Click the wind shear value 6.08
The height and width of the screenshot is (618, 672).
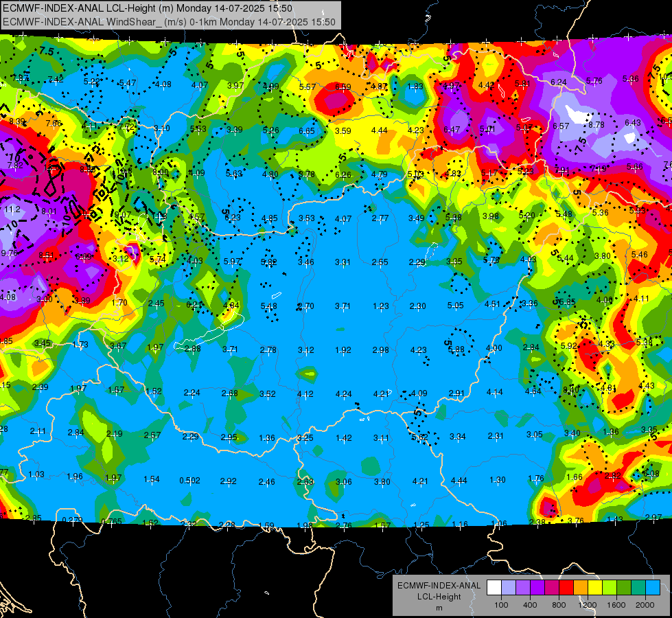(651, 474)
